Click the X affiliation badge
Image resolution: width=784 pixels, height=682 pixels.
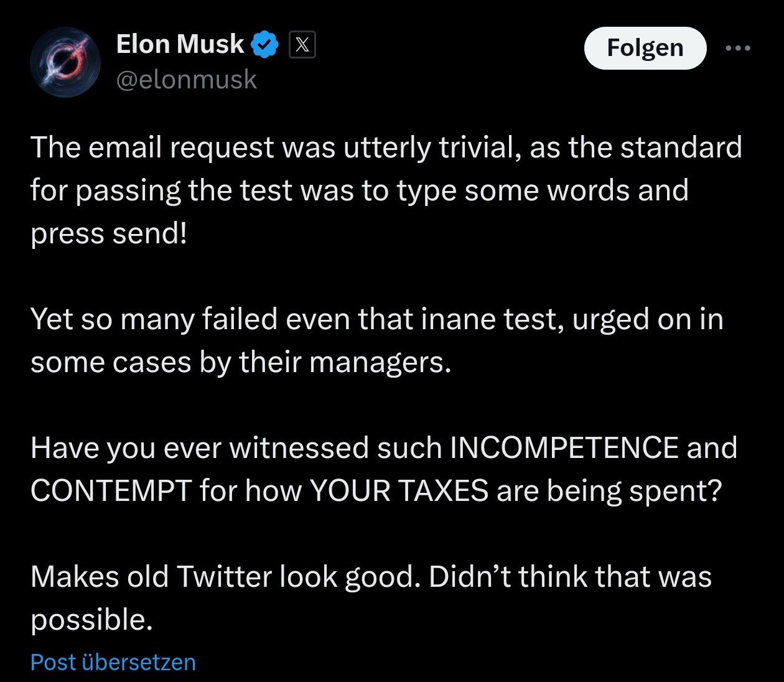[302, 45]
